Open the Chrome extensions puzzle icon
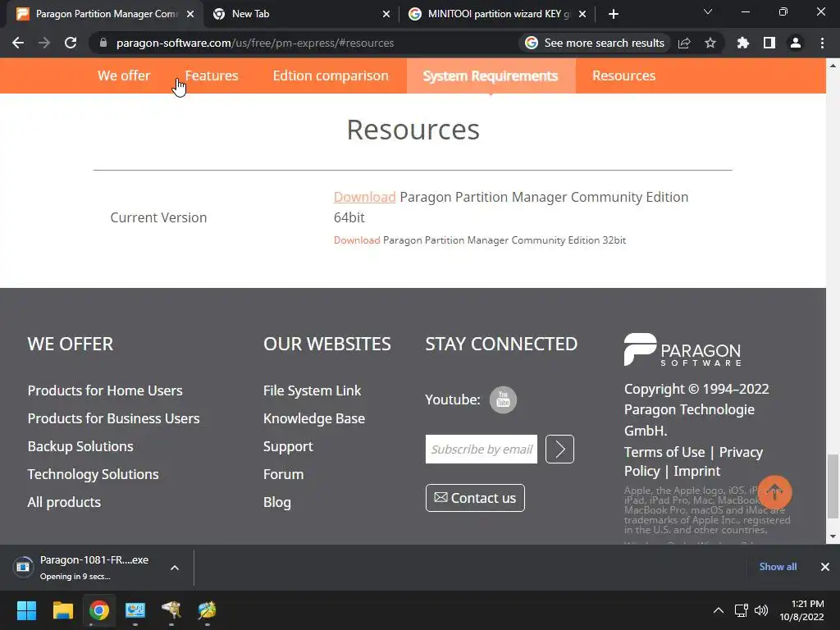This screenshot has width=840, height=630. coord(743,43)
